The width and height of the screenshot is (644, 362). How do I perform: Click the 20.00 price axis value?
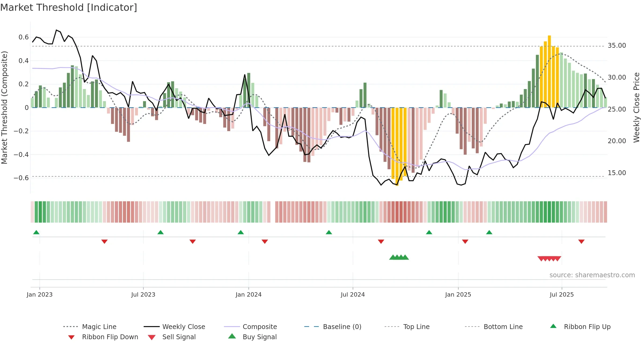click(x=617, y=141)
